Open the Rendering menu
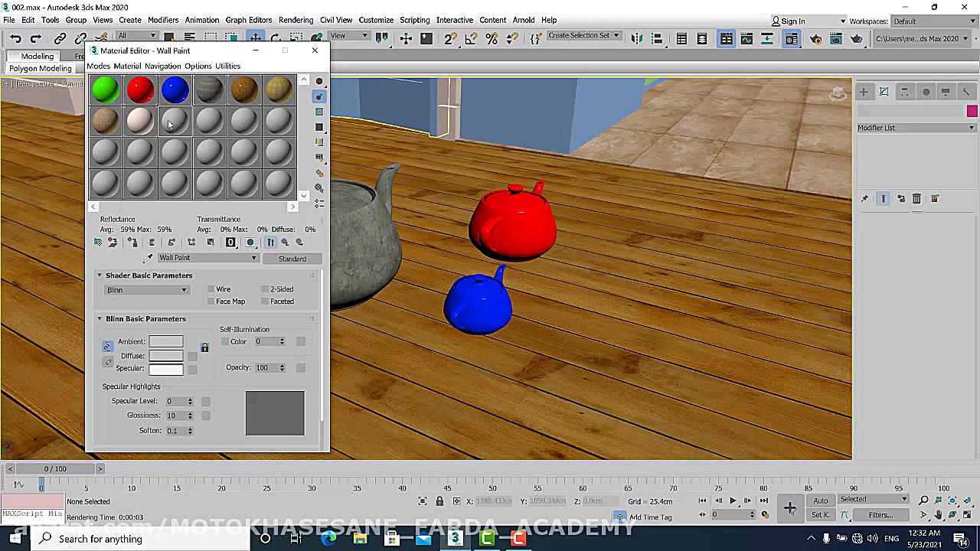 coord(296,20)
